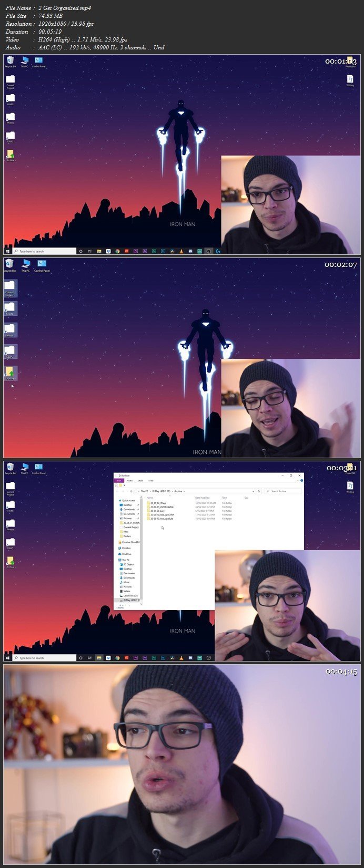The width and height of the screenshot is (364, 868).
Task: Select Assets folder in the 00:02:07 frame
Action: [x=10, y=308]
